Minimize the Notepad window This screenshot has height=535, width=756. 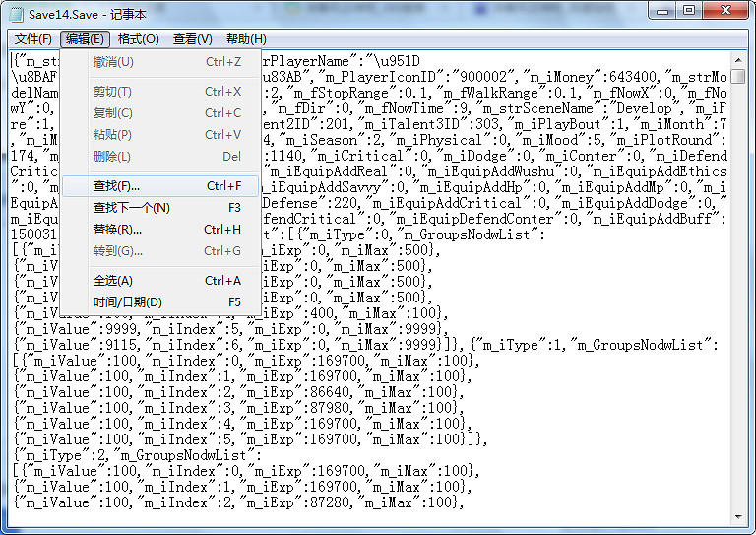tap(662, 11)
